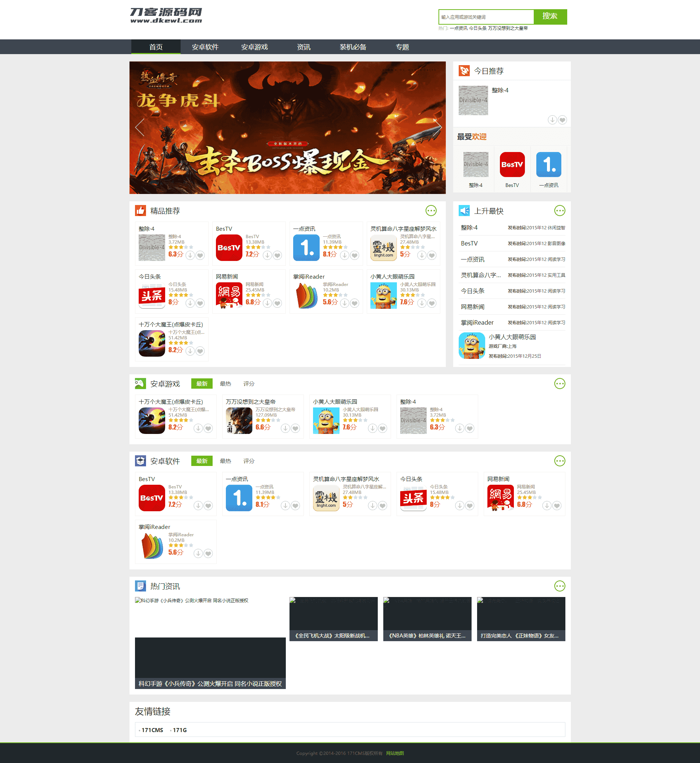Open 装机必备 navigation item
Screen dimensions: 700x763
[x=353, y=47]
